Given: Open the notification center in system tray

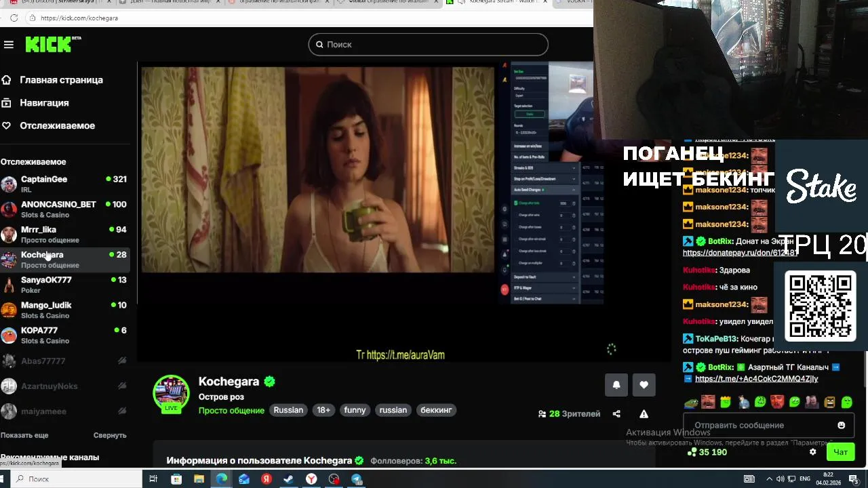Looking at the screenshot, I should (x=853, y=479).
